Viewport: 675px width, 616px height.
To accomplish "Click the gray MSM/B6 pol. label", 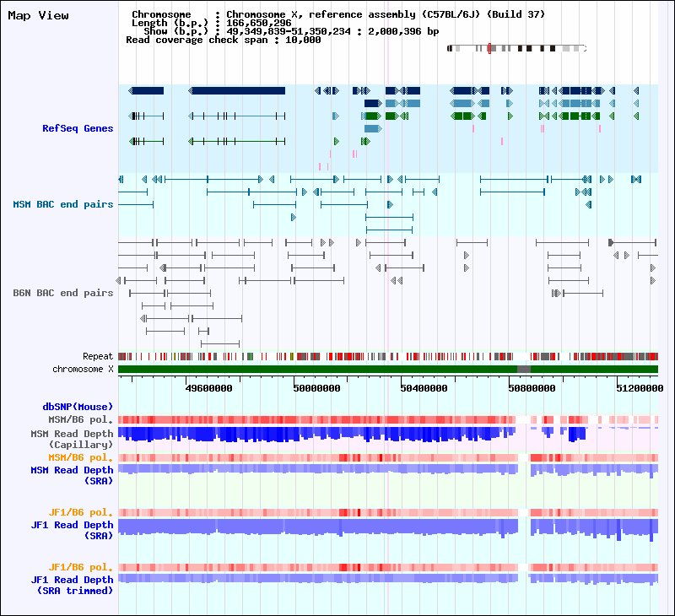I will tap(80, 419).
